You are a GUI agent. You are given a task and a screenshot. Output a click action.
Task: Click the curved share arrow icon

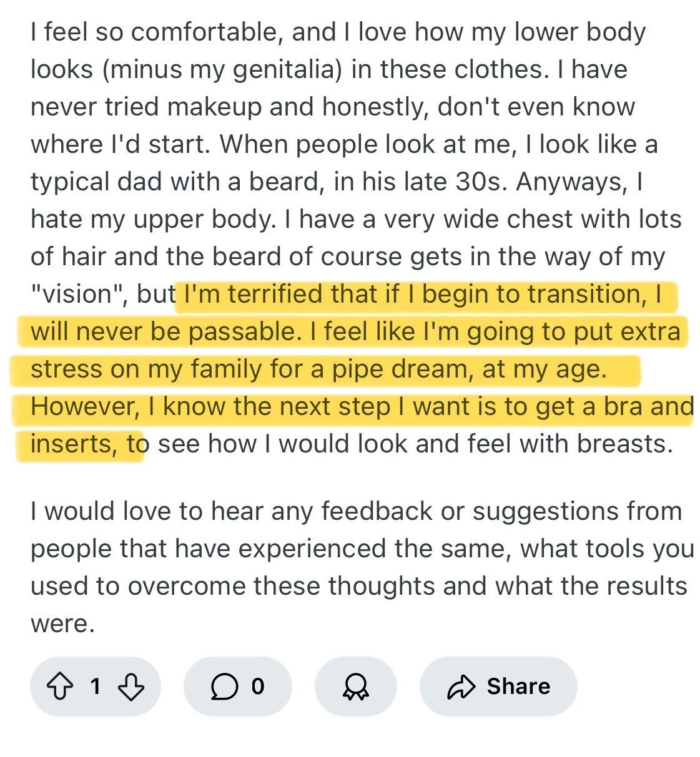click(x=461, y=686)
